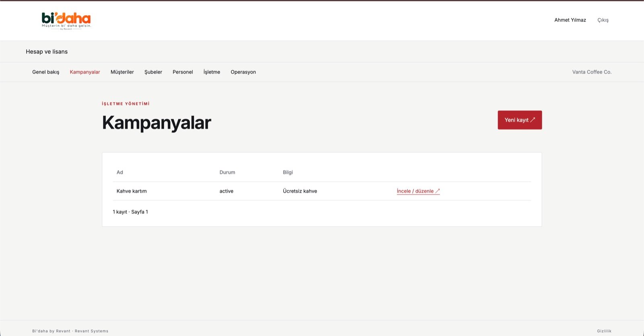Click the Bilgi column header
Viewport: 644px width, 336px height.
tap(288, 172)
